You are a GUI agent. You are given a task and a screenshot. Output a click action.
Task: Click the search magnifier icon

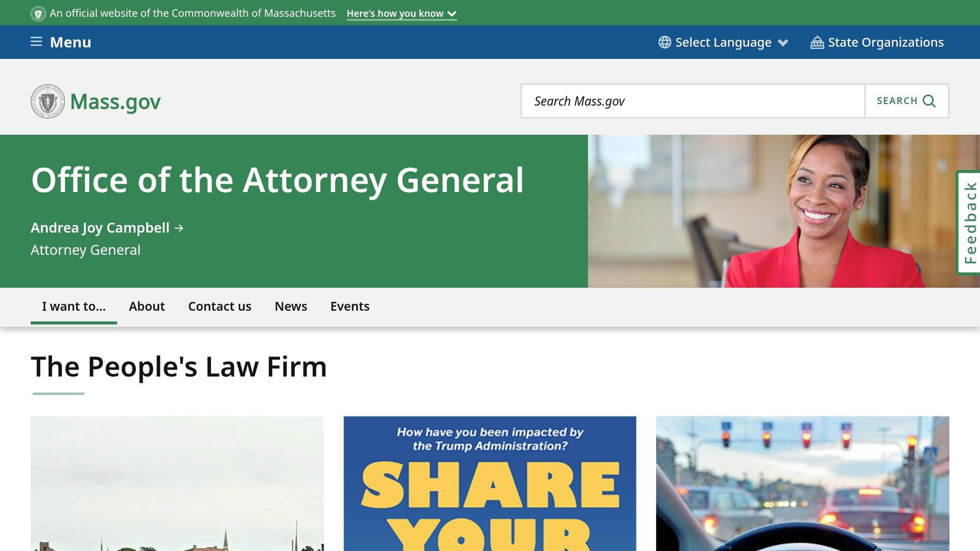tap(929, 101)
